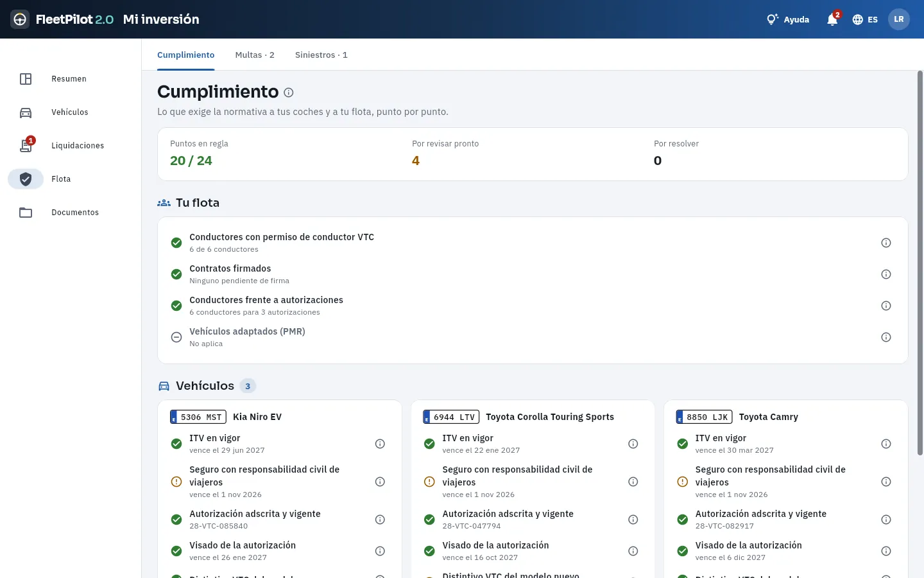Show info for Corolla Seguro con responsabilidad
This screenshot has width=924, height=578.
[x=633, y=482]
